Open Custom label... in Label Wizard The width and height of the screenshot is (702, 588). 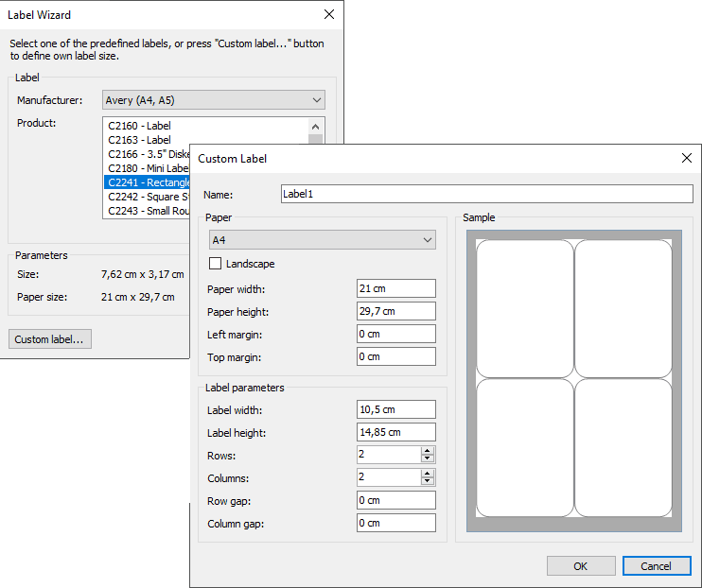(50, 339)
